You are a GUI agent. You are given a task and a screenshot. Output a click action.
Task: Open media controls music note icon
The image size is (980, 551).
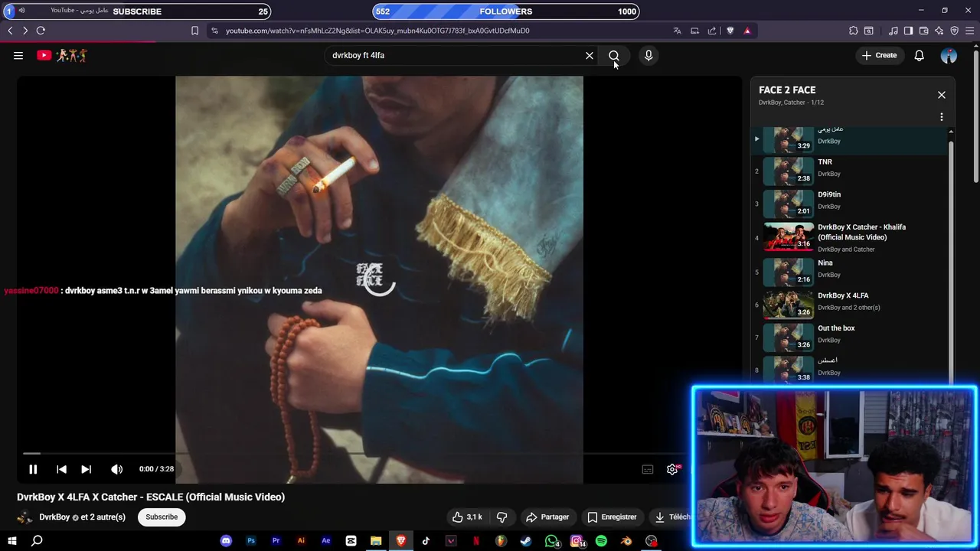pos(893,31)
